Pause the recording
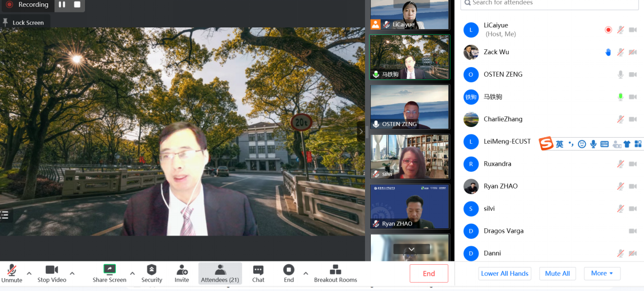 click(62, 4)
